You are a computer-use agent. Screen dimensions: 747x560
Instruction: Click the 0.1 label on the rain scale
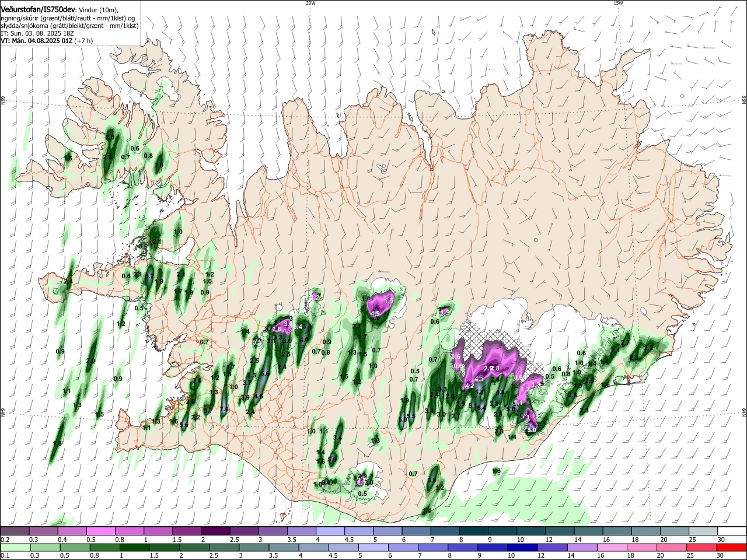coord(5,556)
